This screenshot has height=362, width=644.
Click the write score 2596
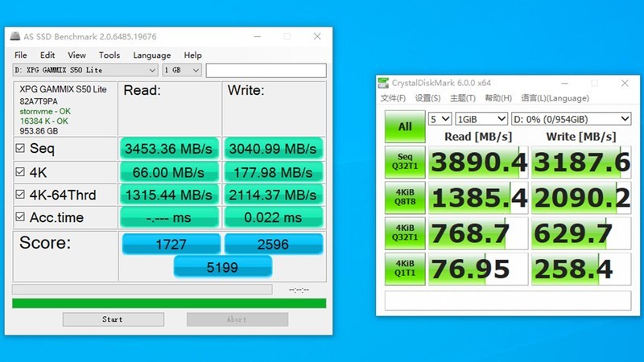coord(274,245)
